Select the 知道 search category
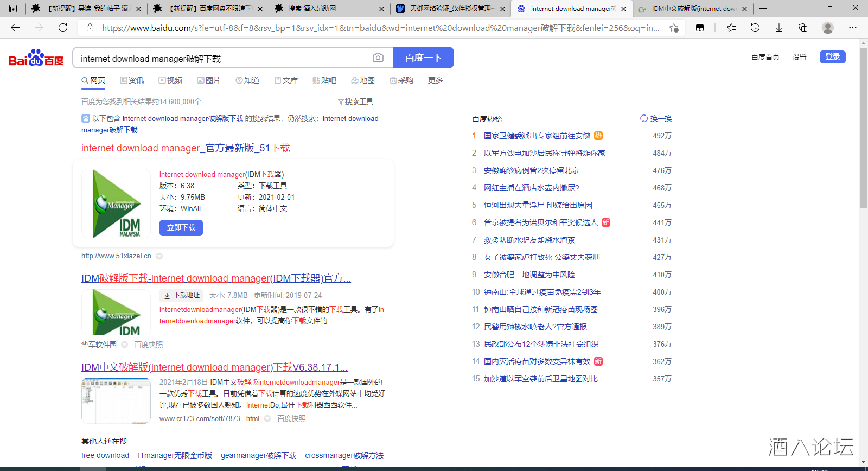868x471 pixels. point(247,80)
